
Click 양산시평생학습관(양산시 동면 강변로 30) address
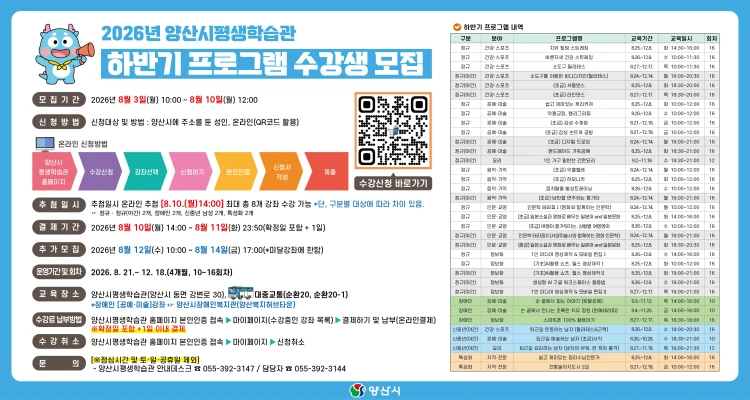tap(158, 294)
